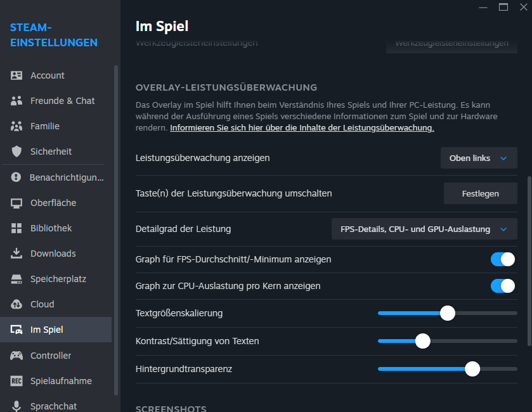
Task: Select the Familie group icon
Action: pos(17,126)
